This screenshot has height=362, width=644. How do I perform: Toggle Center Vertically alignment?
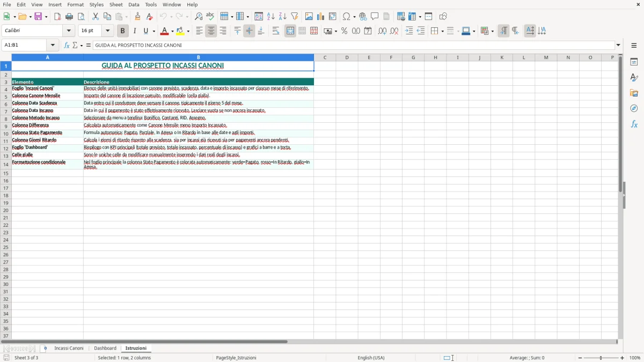[249, 31]
